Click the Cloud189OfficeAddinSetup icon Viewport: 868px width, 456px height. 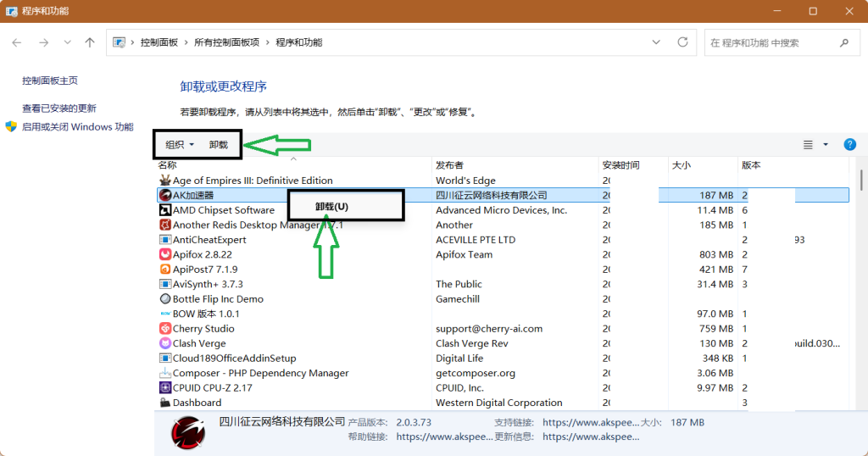[x=165, y=358]
